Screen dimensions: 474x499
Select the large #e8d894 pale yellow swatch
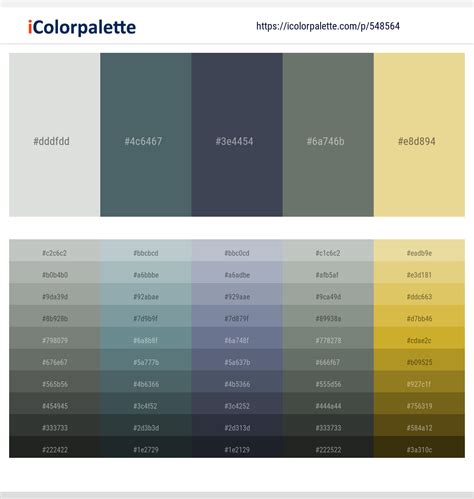(x=419, y=135)
